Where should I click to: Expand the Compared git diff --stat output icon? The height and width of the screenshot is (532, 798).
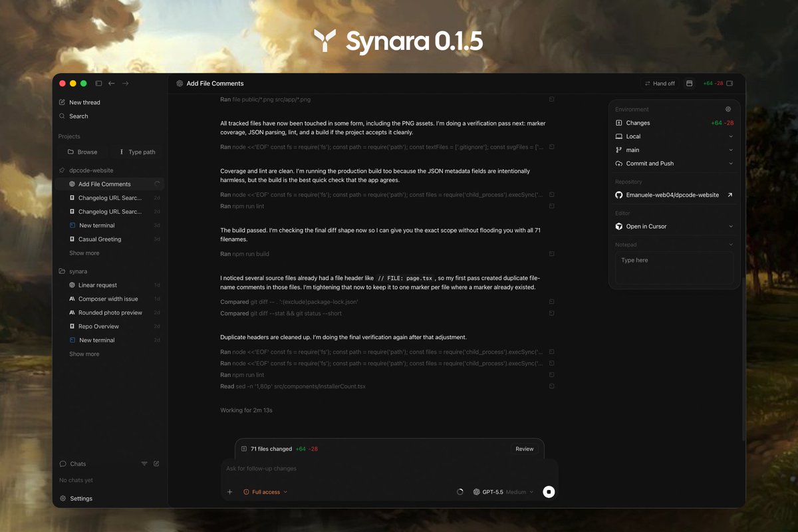tap(551, 313)
